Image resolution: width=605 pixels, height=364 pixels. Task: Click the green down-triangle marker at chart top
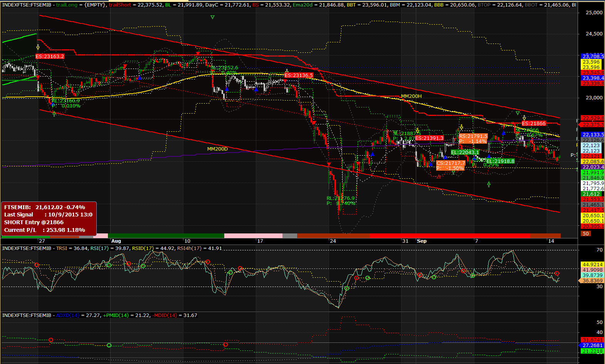click(x=212, y=17)
